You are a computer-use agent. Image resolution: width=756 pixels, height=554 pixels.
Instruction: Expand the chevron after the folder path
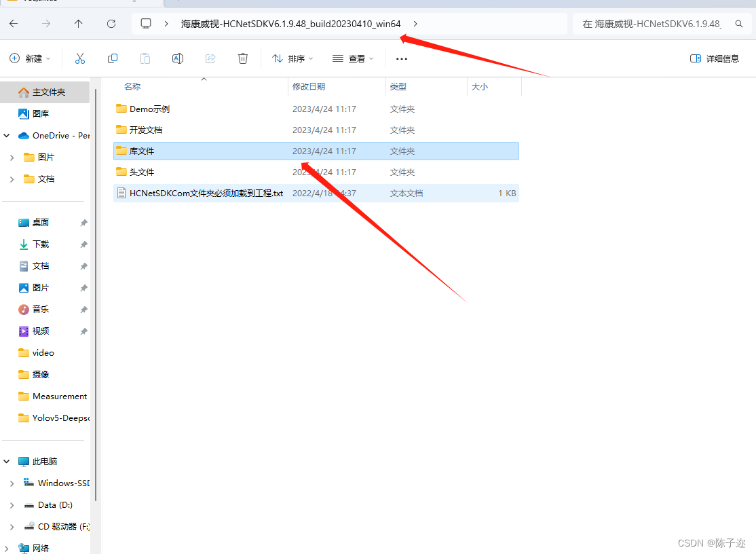pos(415,24)
